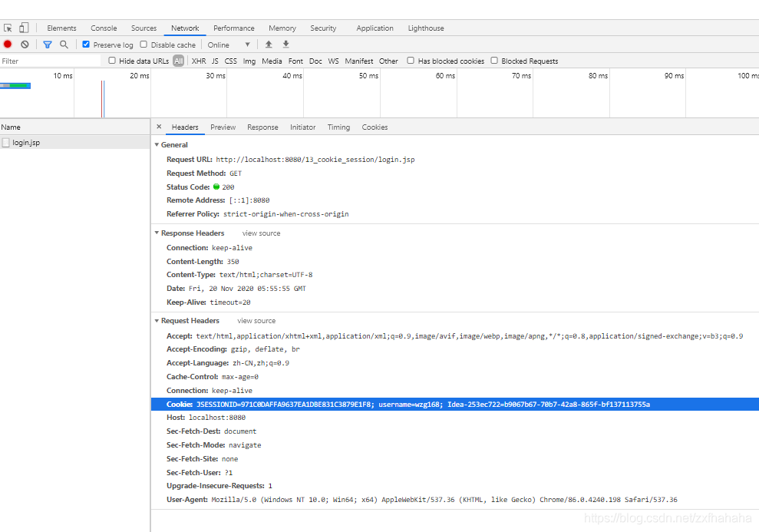Click the User-Agent header value
759x532 pixels.
pyautogui.click(x=444, y=500)
